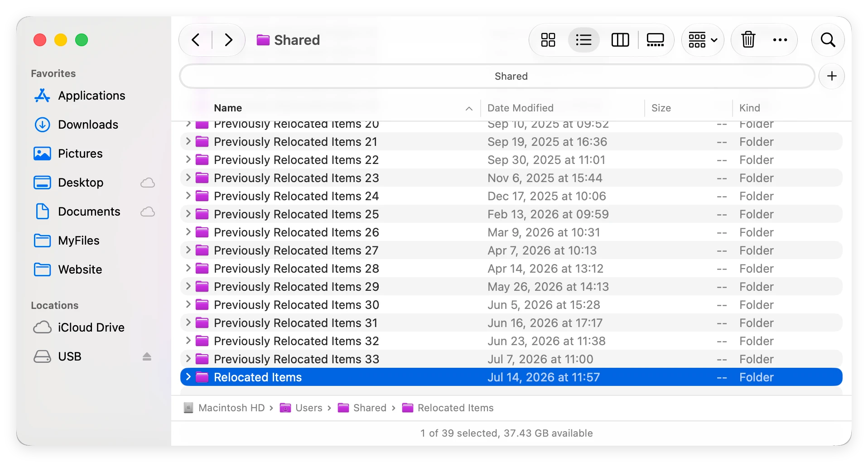Click Users in path bar
The image size is (868, 462).
pyautogui.click(x=301, y=408)
